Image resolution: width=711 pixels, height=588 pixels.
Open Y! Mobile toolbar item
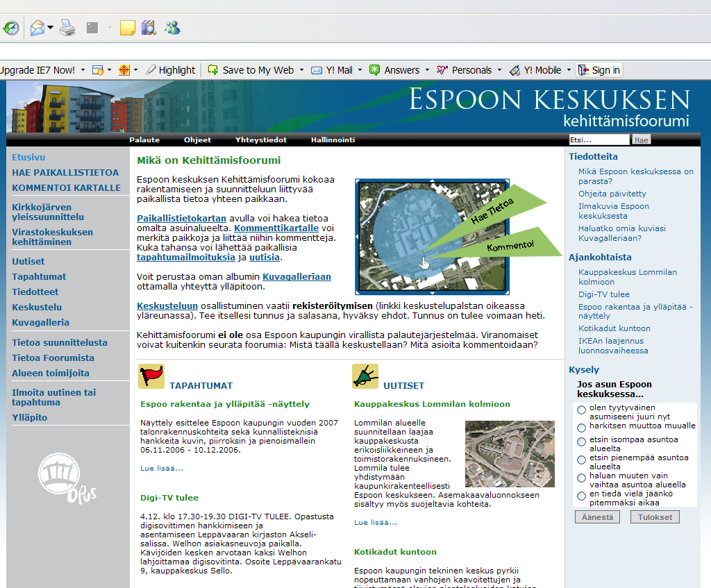pyautogui.click(x=535, y=70)
